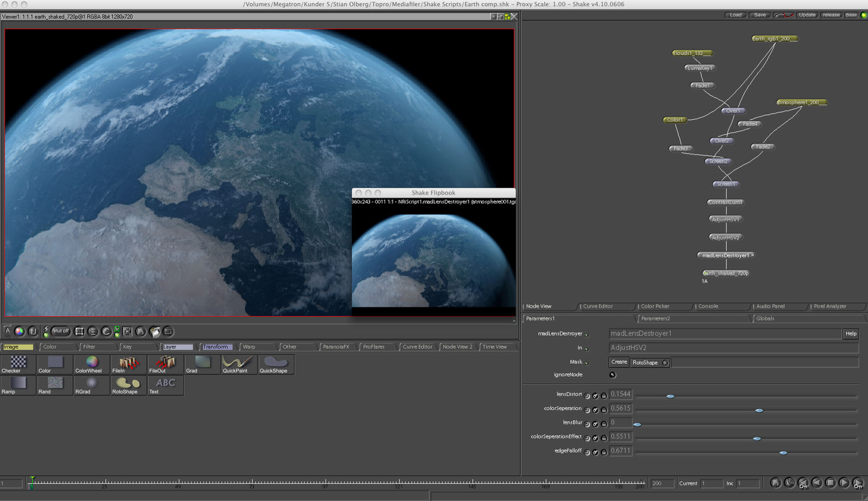Play forward with the playback button
The width and height of the screenshot is (868, 501).
click(x=844, y=483)
